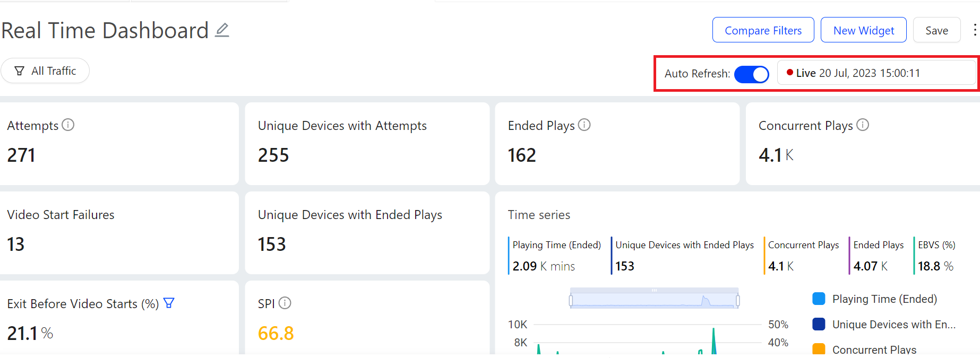Toggle Unique Devices with En... legend entry

pos(893,325)
